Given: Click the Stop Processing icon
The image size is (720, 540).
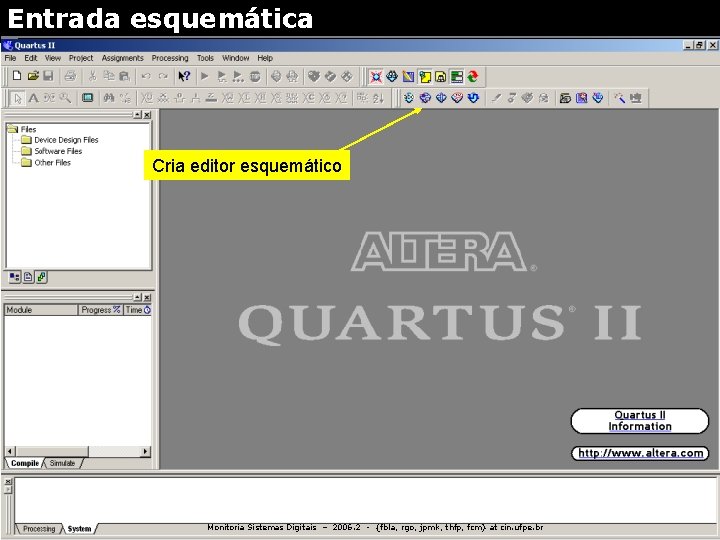Looking at the screenshot, I should tap(255, 76).
